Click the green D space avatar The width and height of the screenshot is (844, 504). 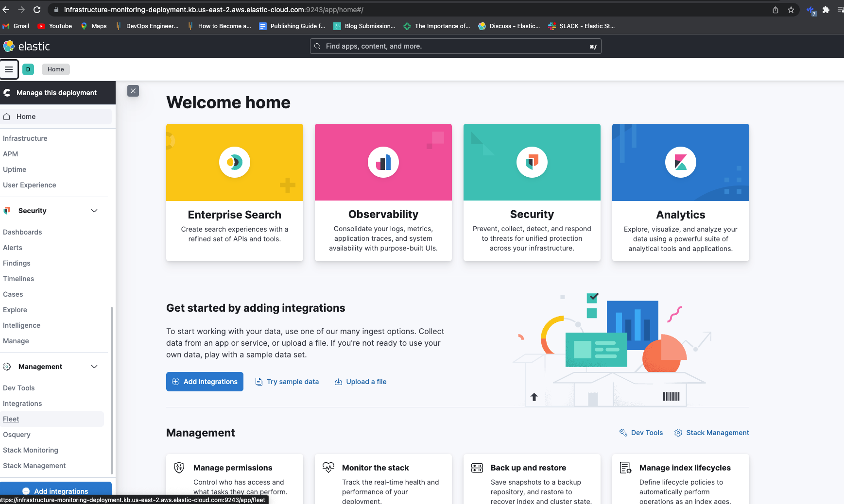(x=28, y=69)
